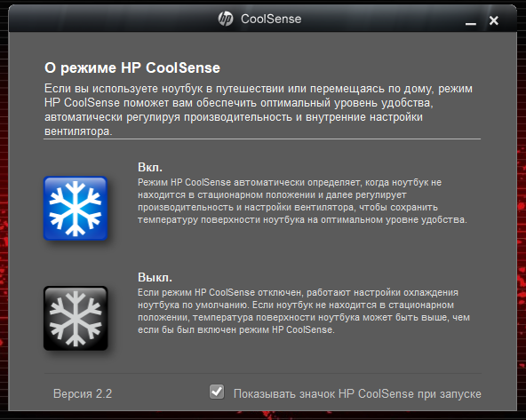Minimize the CoolSense window

pos(471,23)
